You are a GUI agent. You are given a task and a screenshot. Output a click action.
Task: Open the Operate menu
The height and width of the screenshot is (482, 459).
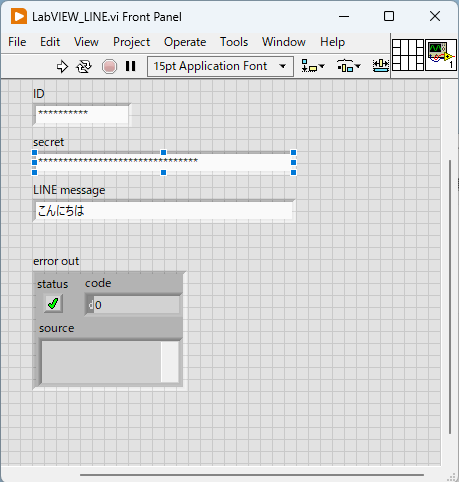coord(185,42)
